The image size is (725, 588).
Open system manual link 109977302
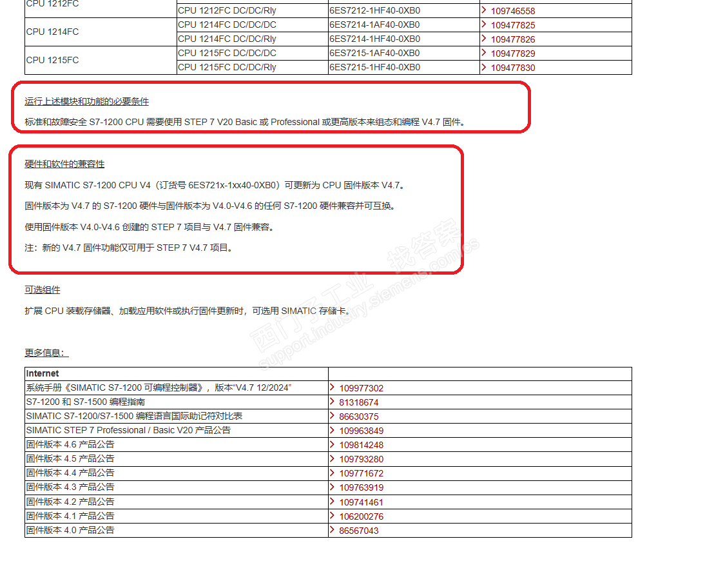click(x=361, y=389)
